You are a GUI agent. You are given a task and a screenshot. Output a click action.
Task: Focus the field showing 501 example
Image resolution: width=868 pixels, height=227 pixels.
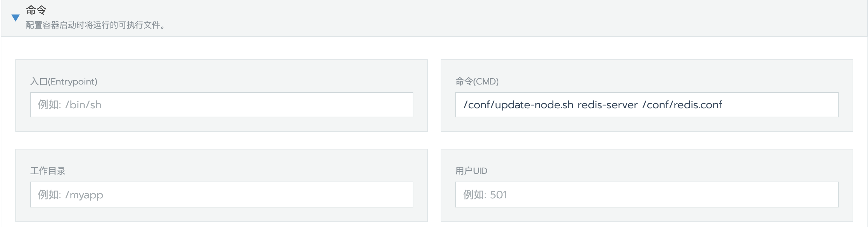click(647, 195)
